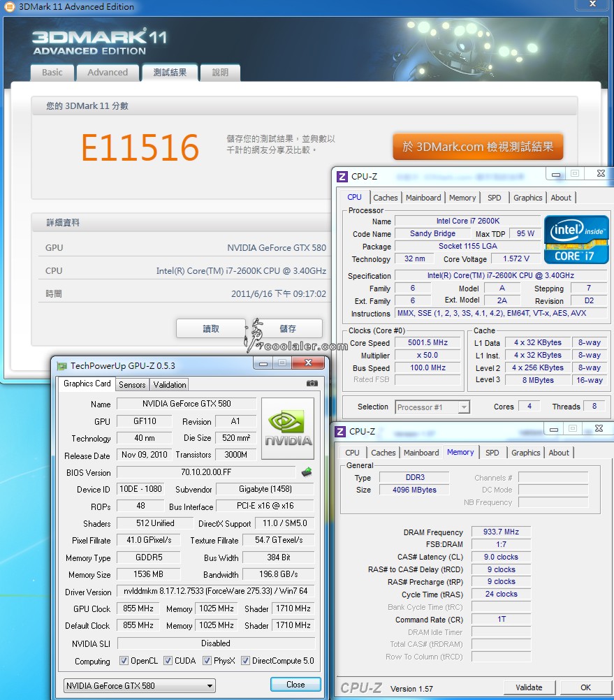The height and width of the screenshot is (700, 614).
Task: Close the upper CPU-Z window
Action: coord(601,174)
